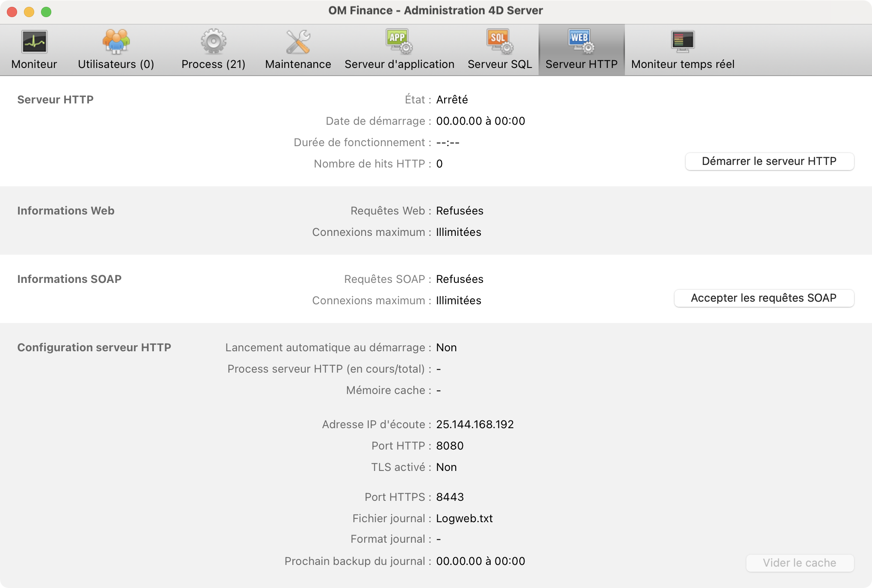Screen dimensions: 872x588
Task: Click the TLS activé value Non
Action: (x=446, y=467)
